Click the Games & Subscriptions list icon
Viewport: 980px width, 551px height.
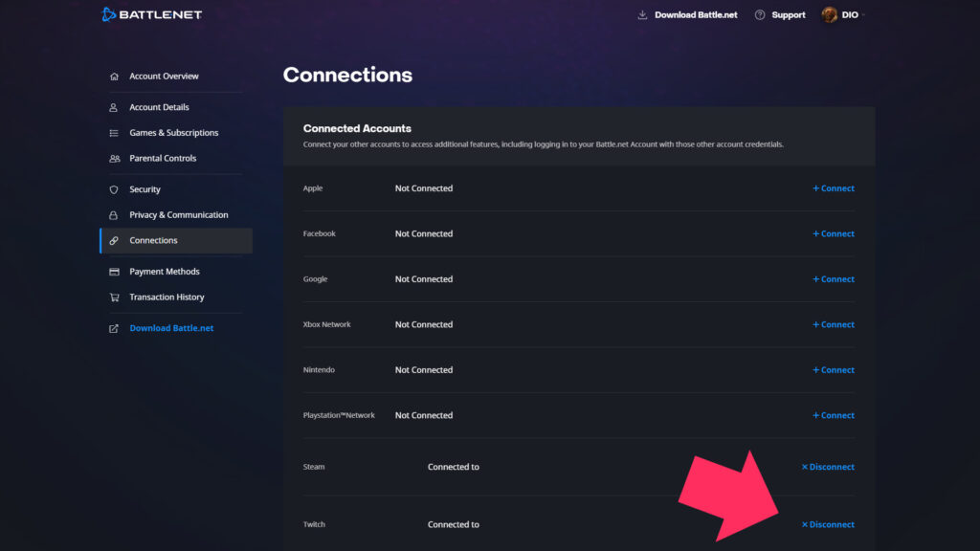pos(114,133)
